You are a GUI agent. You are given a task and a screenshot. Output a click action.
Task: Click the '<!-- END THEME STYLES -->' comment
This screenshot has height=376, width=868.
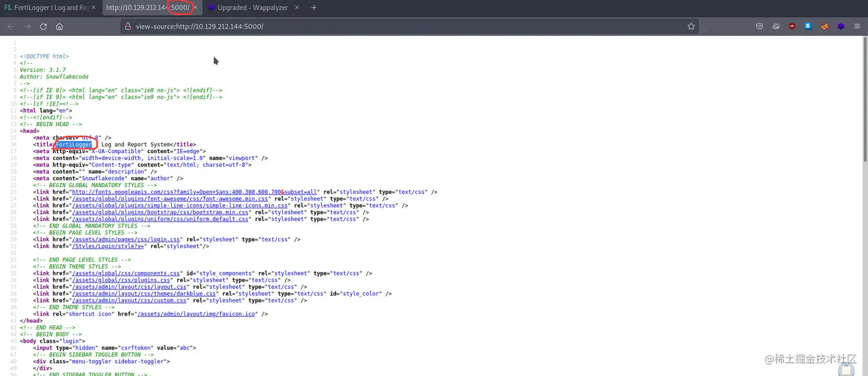coord(73,307)
